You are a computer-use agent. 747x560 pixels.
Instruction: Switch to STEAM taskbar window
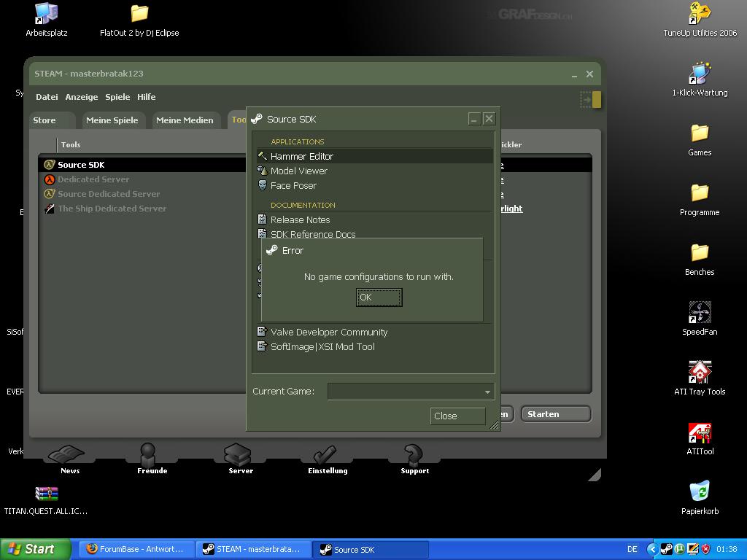pyautogui.click(x=253, y=549)
